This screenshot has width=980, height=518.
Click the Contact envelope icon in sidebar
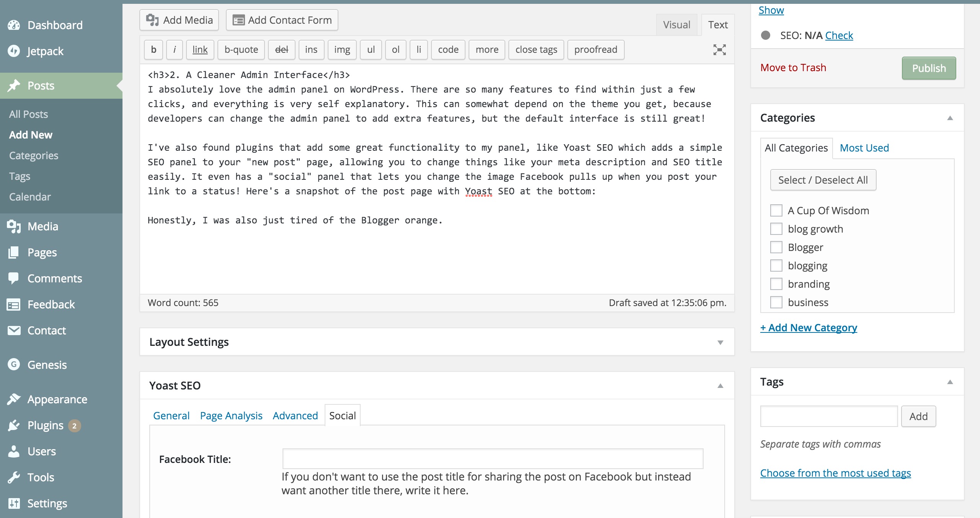click(14, 330)
